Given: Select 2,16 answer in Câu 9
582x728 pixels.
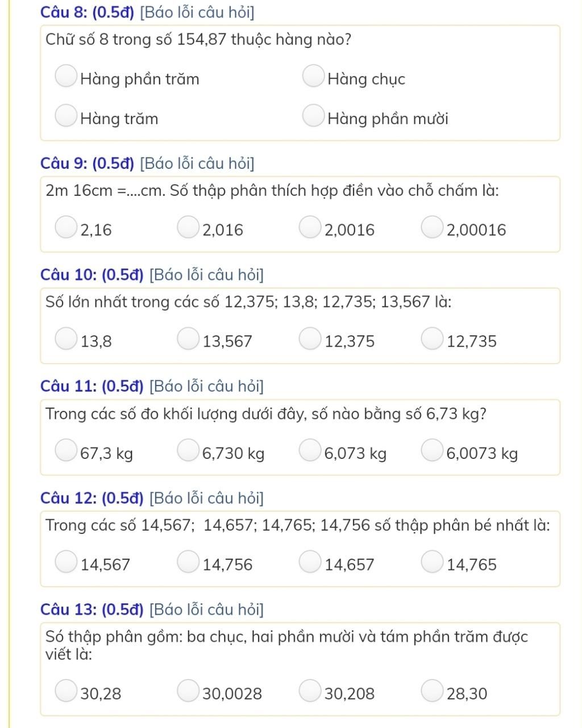Looking at the screenshot, I should (x=66, y=227).
